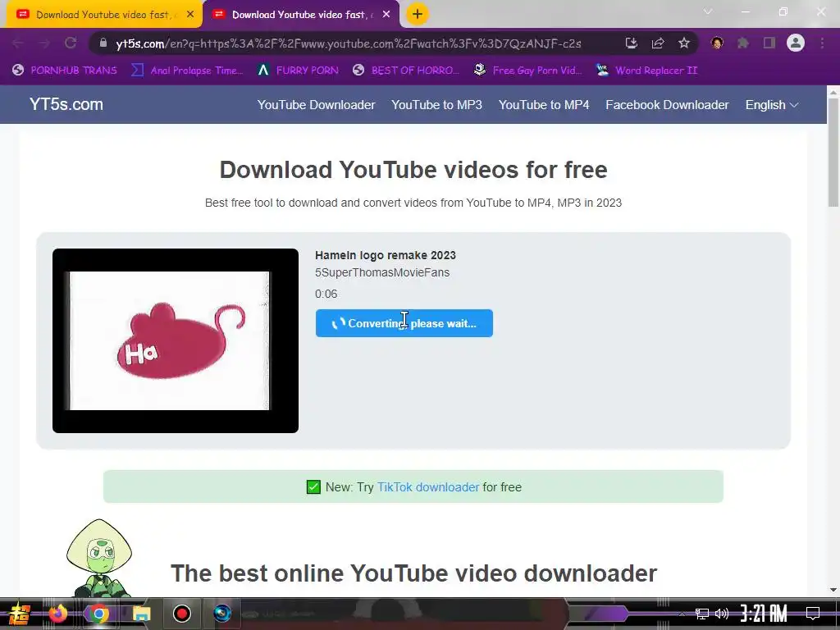
Task: Click the green checkmark icon in notice
Action: pyautogui.click(x=313, y=487)
